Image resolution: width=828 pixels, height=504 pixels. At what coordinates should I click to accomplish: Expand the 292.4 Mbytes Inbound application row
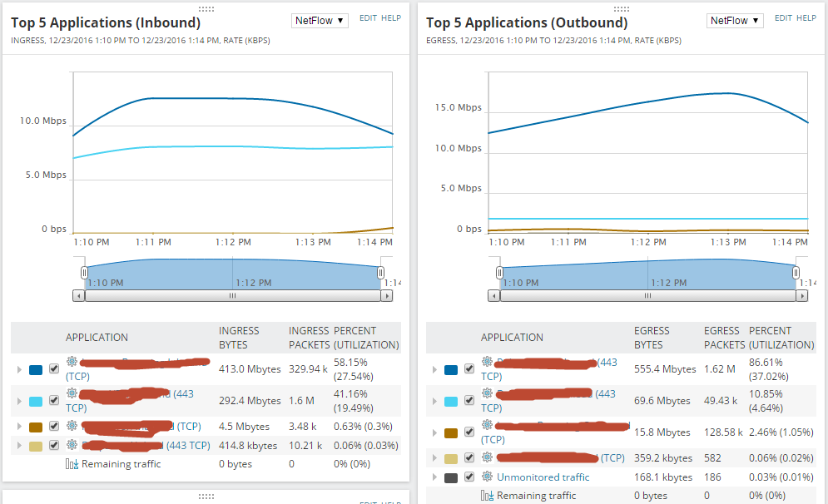pos(19,401)
